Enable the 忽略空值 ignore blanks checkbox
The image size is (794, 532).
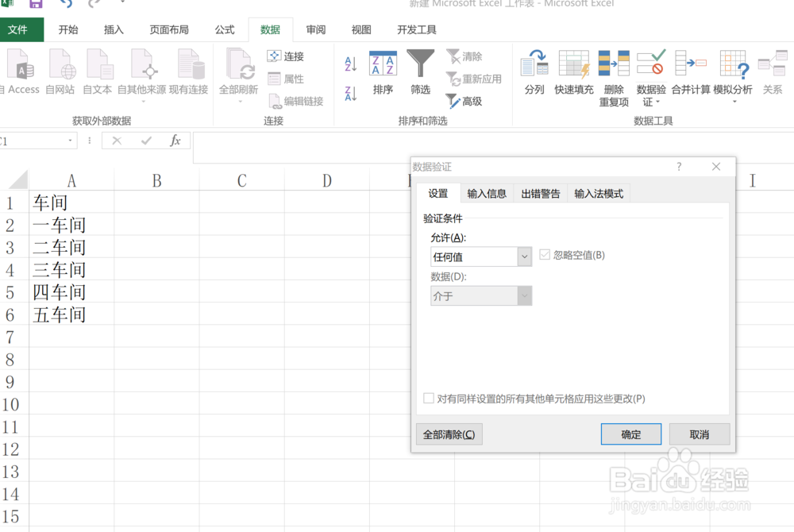point(545,253)
